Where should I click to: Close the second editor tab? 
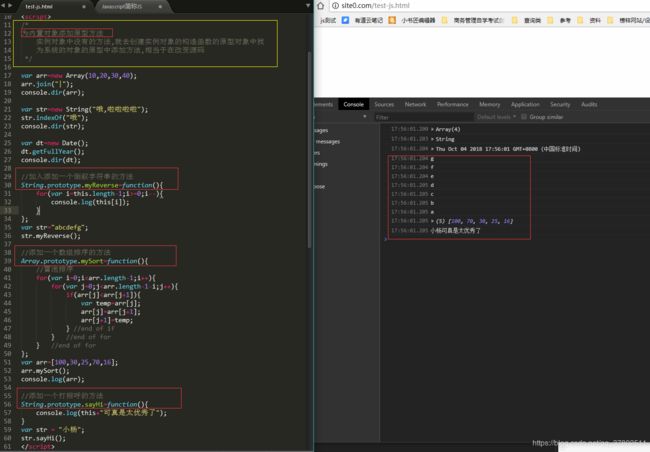tap(160, 7)
